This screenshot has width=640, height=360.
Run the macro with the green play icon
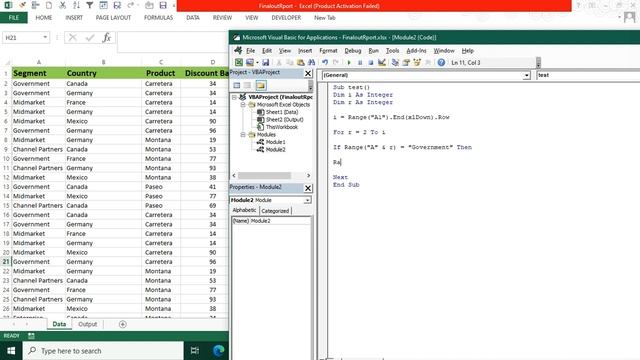click(349, 62)
